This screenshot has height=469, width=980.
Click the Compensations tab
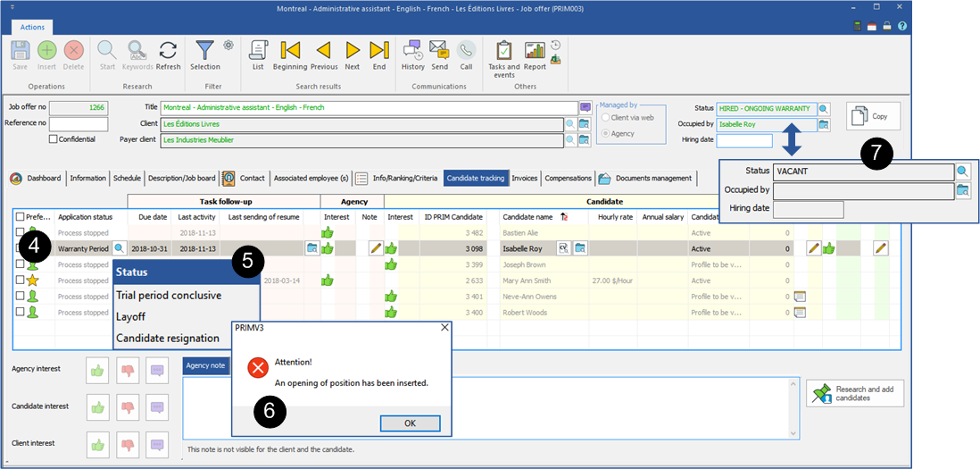click(569, 179)
